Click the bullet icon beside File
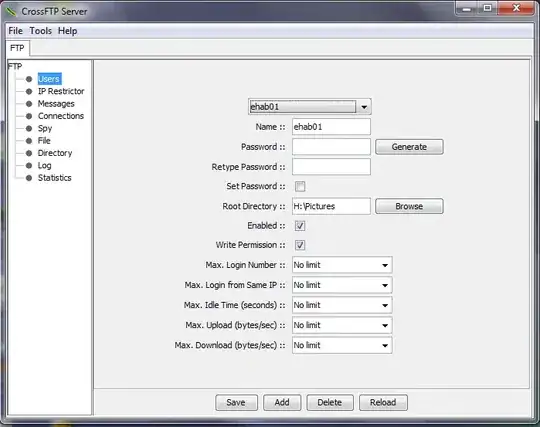The height and width of the screenshot is (427, 540). (29, 141)
